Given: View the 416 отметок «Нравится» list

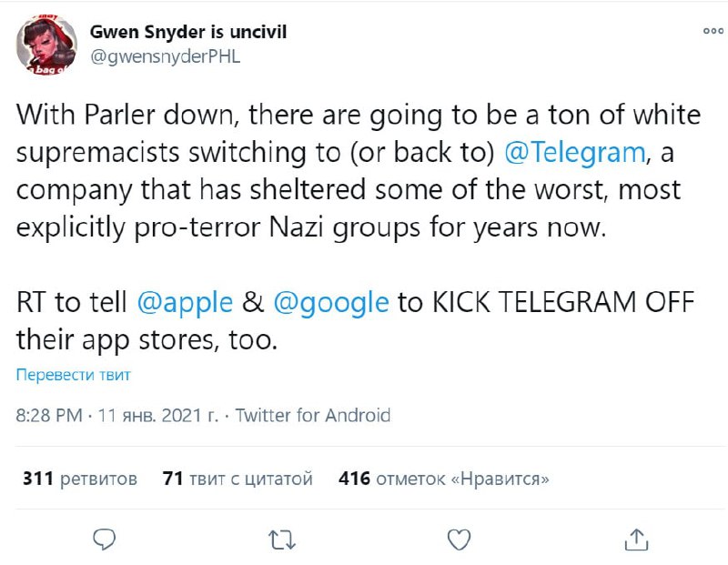Looking at the screenshot, I should 443,478.
